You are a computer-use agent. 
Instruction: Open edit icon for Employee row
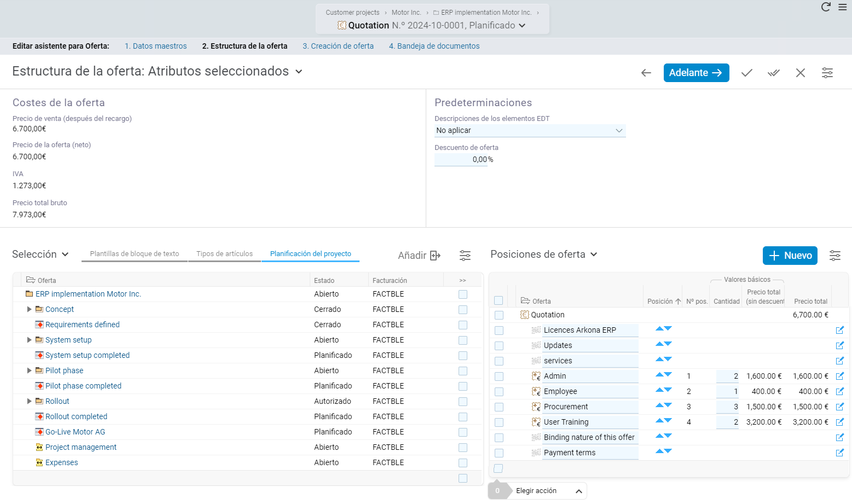(840, 391)
